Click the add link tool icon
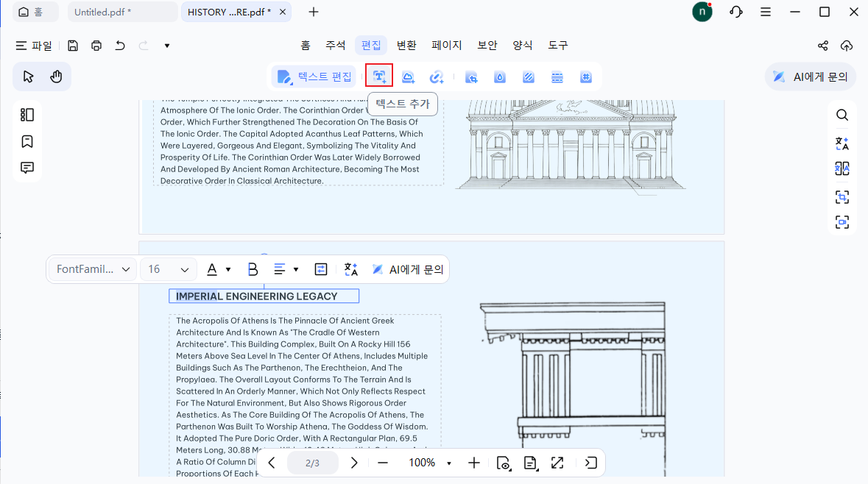 [x=437, y=77]
